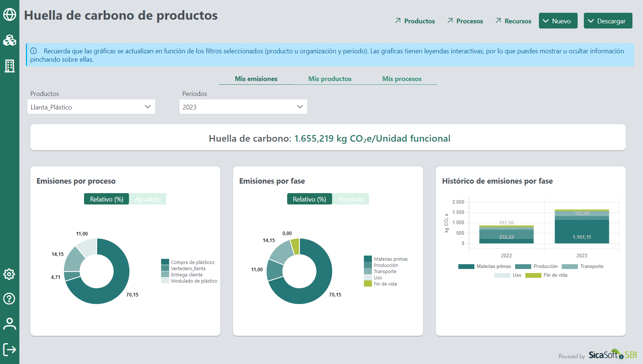Image resolution: width=643 pixels, height=364 pixels.
Task: Click the Huella de carbono de productos title
Action: click(x=121, y=15)
